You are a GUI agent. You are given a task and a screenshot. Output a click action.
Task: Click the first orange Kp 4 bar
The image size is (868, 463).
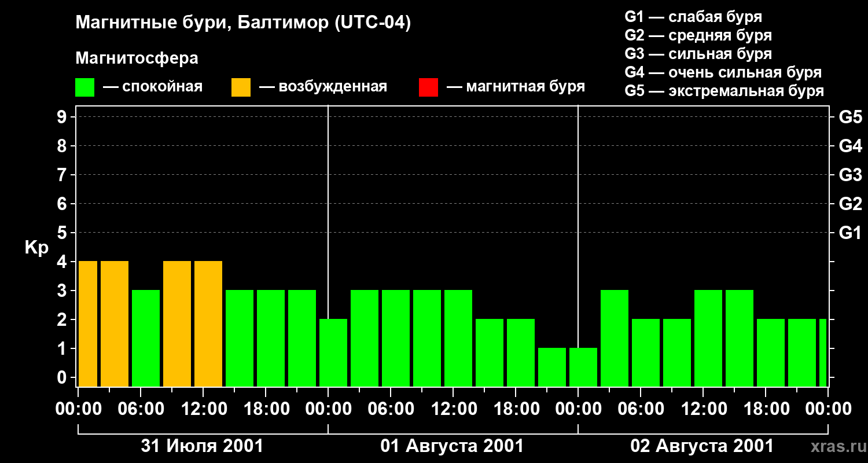point(88,324)
